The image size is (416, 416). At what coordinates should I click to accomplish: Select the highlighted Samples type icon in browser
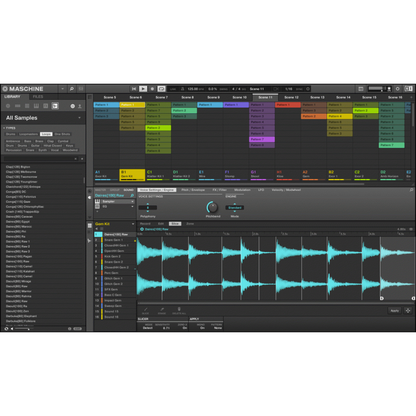(55, 106)
